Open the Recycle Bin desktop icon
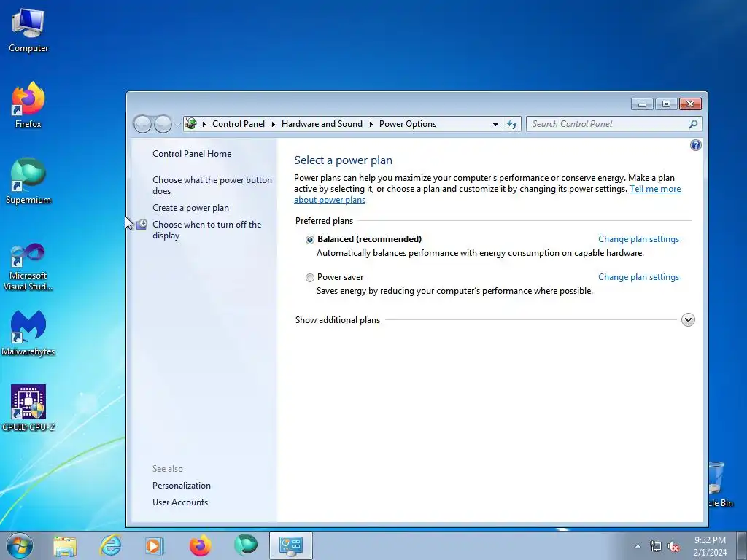The width and height of the screenshot is (747, 560). click(x=720, y=484)
